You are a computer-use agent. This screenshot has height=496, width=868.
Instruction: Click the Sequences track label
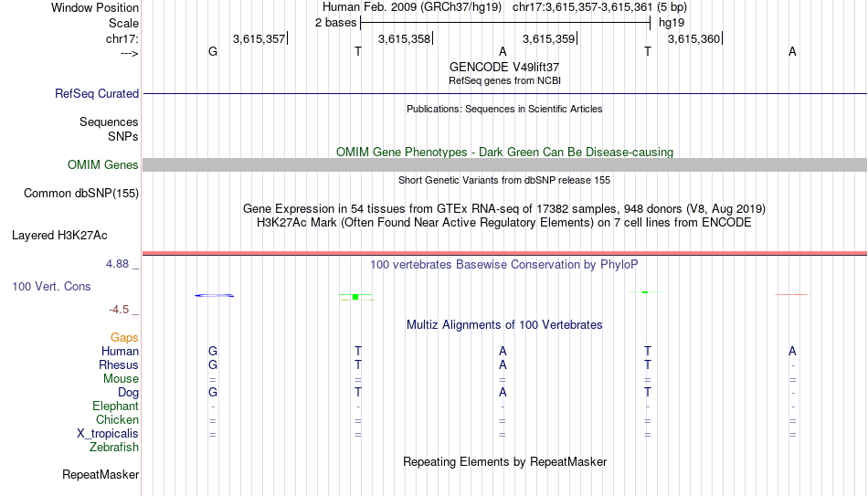coord(109,121)
